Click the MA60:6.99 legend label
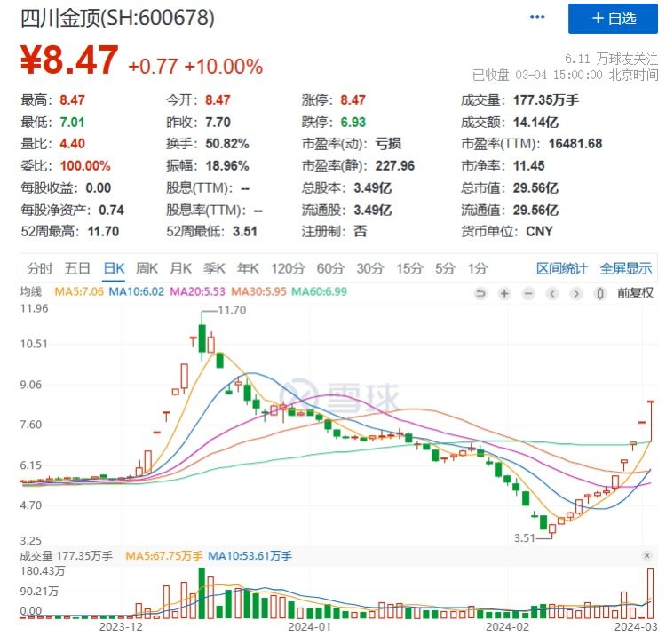 [x=320, y=292]
